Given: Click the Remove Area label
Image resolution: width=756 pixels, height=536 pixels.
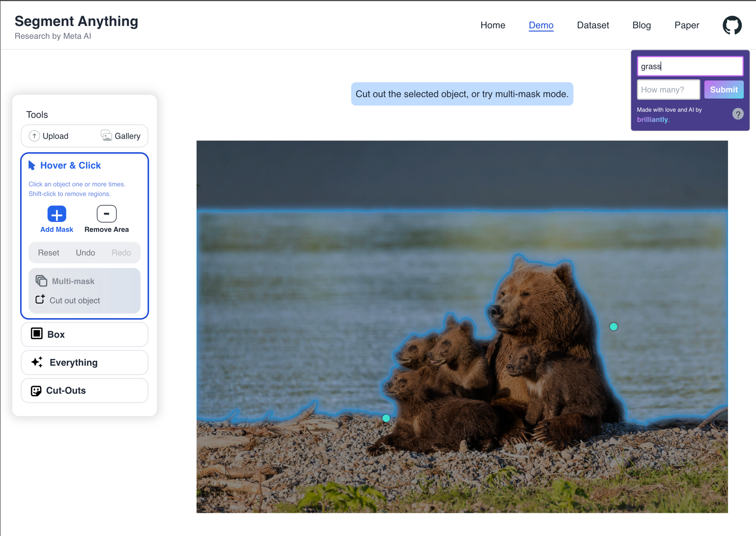Looking at the screenshot, I should point(107,230).
